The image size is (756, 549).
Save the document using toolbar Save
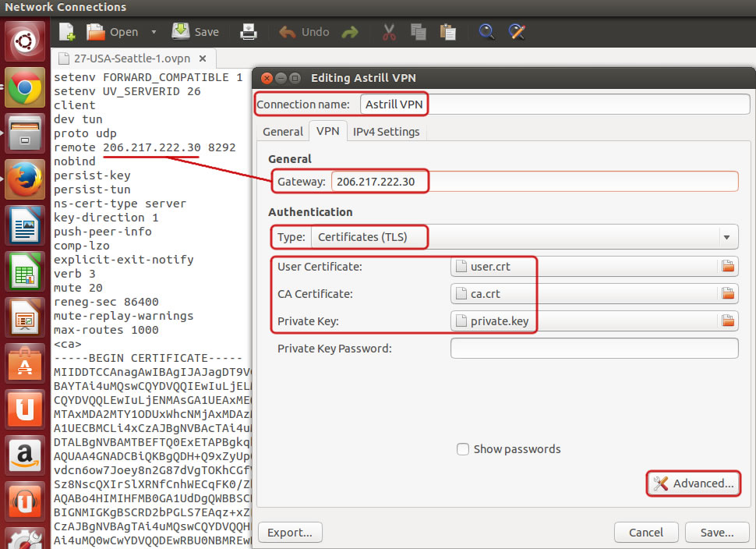pyautogui.click(x=196, y=32)
